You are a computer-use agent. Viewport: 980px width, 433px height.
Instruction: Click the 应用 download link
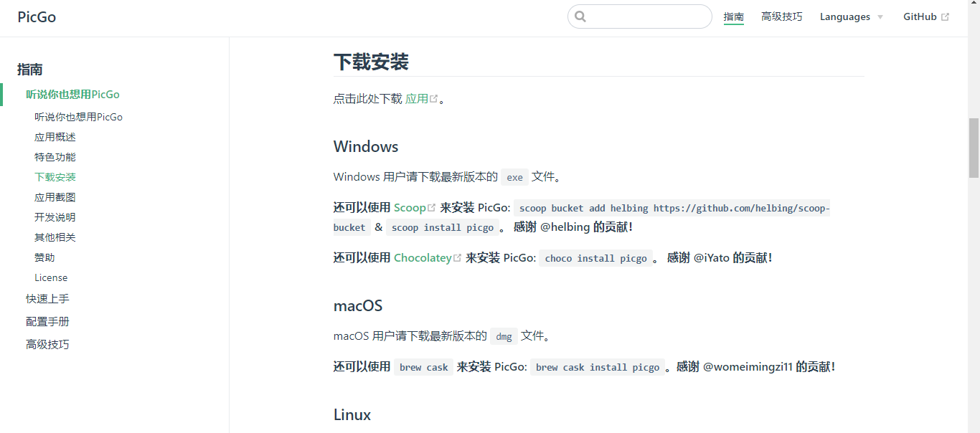tap(417, 99)
